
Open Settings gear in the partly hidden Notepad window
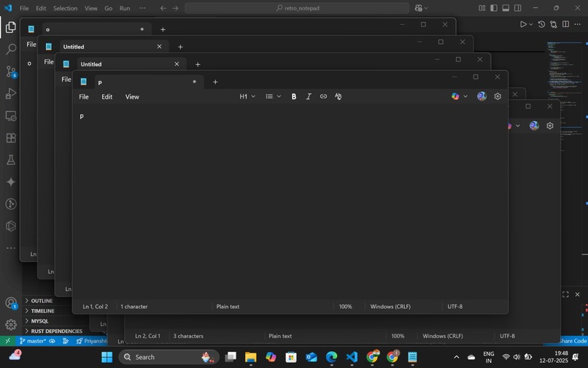(x=550, y=126)
